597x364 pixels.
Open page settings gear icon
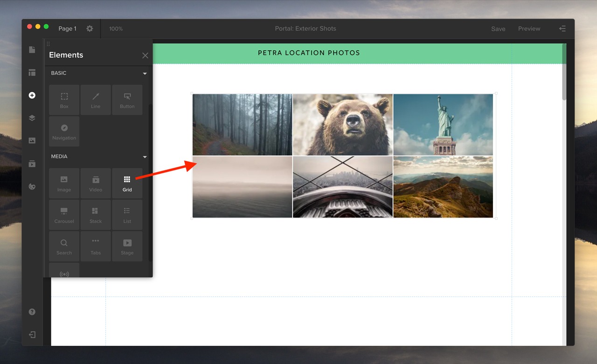click(90, 28)
